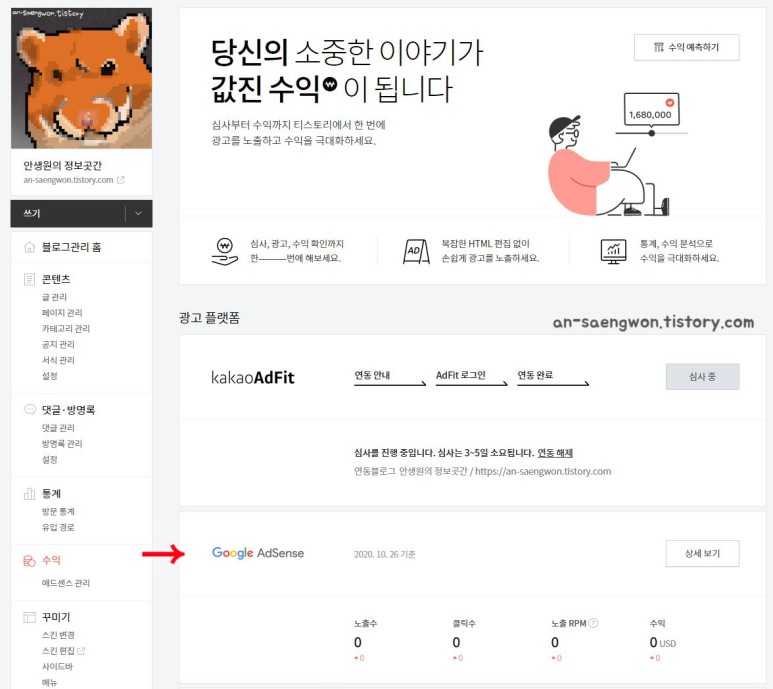Image resolution: width=773 pixels, height=689 pixels.
Task: Click the 연동 완료 step
Action: point(553,377)
